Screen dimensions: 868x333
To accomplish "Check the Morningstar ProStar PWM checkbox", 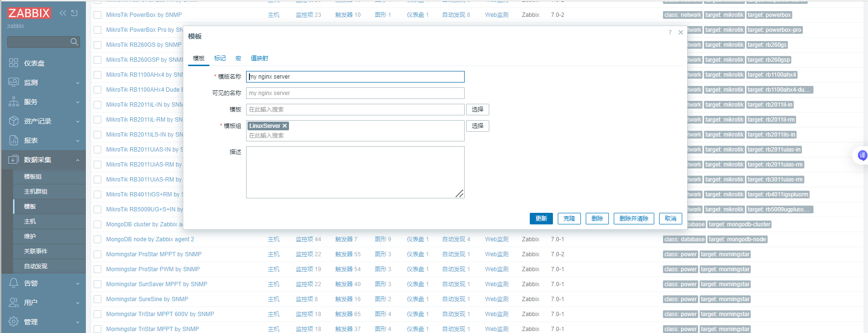I will pyautogui.click(x=97, y=269).
